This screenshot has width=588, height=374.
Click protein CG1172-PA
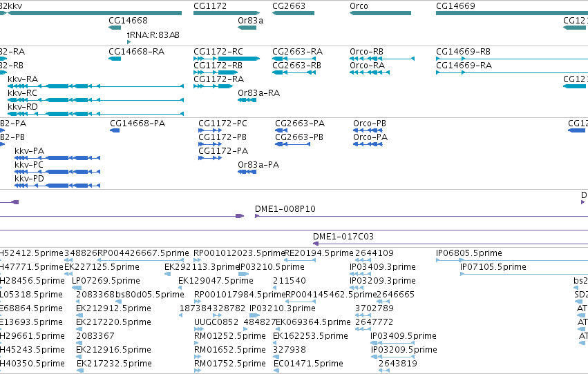point(223,151)
